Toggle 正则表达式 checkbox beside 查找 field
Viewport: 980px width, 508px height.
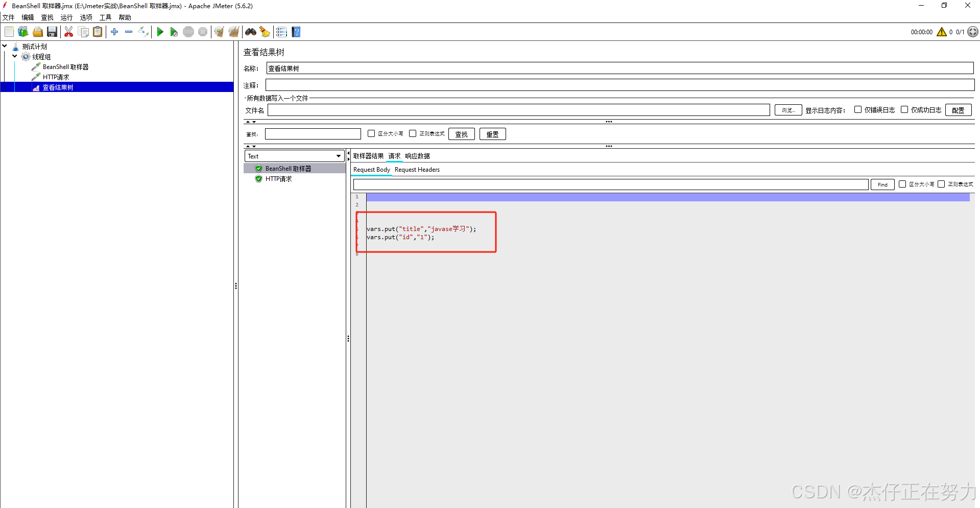pos(413,133)
